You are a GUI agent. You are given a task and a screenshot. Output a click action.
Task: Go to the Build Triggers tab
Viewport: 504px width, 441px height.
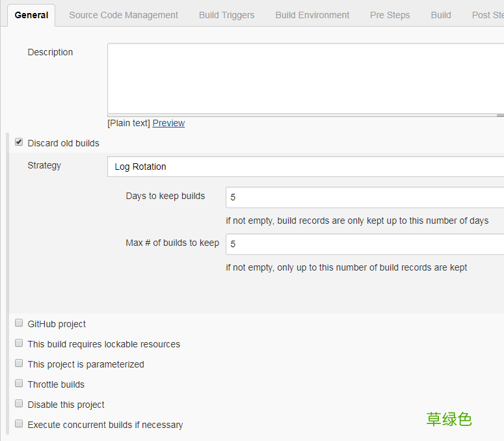click(226, 15)
